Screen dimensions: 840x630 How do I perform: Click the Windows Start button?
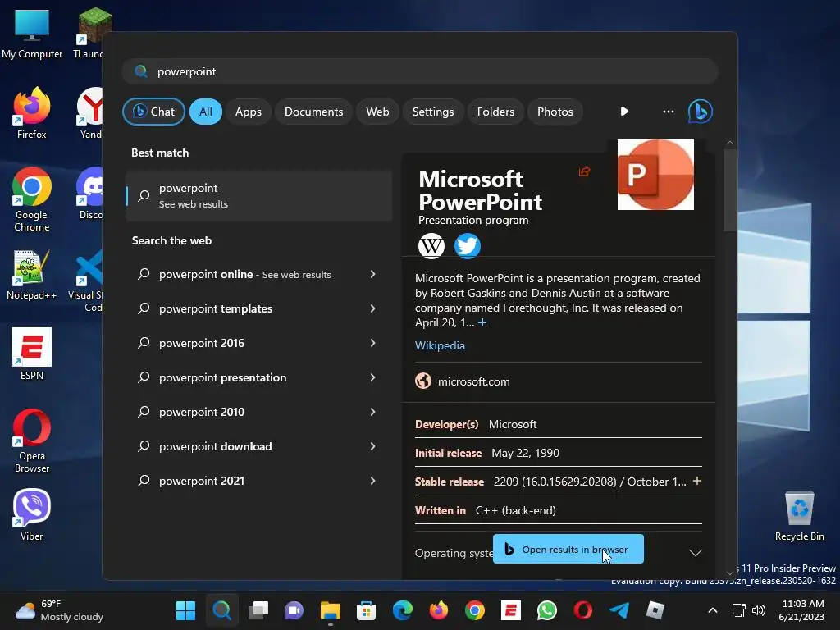[x=186, y=610]
